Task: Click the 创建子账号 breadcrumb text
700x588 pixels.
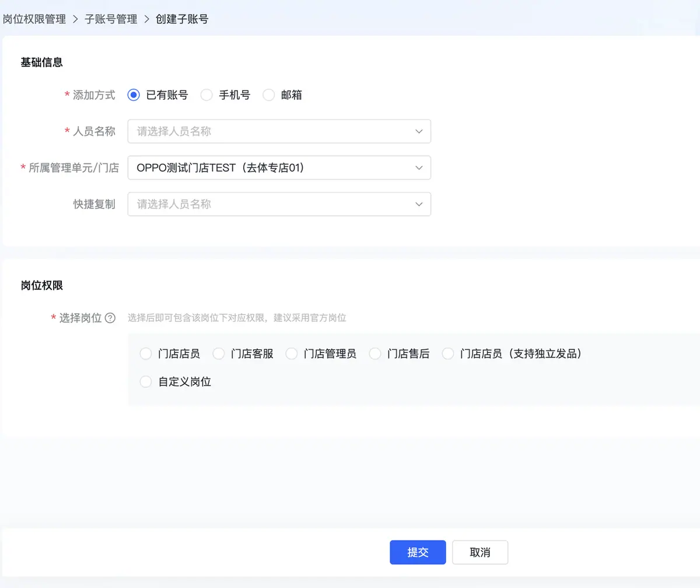Action: [182, 19]
